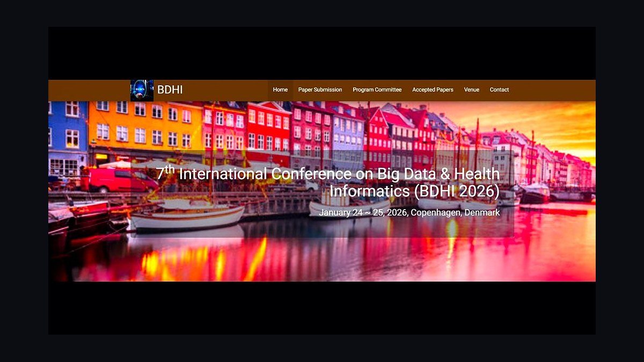Open the Home menu item
The width and height of the screenshot is (644, 362).
tap(280, 90)
